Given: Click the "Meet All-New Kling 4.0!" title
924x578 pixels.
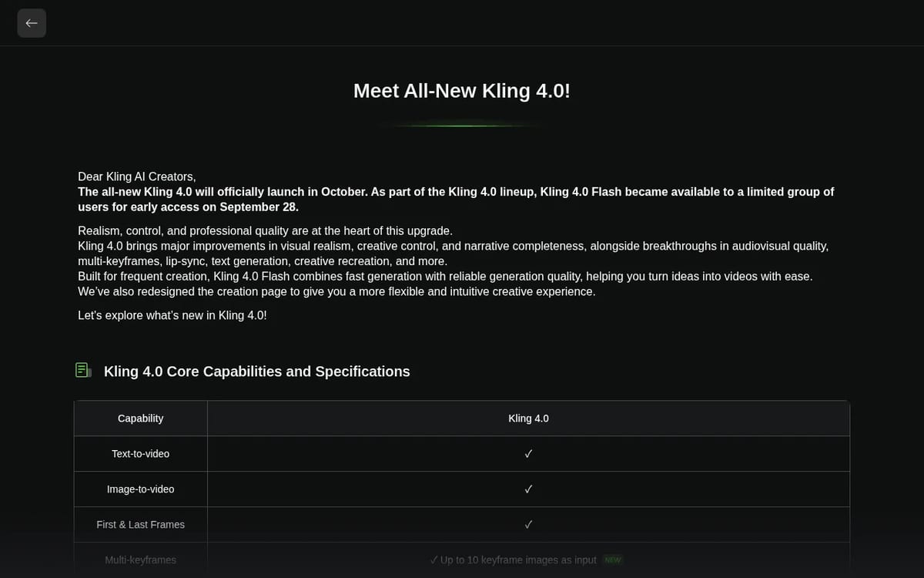Looking at the screenshot, I should (462, 91).
